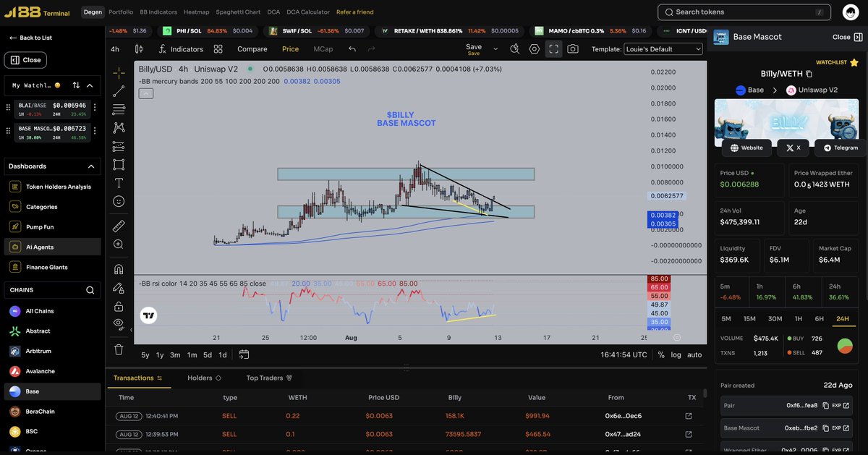Select the ruler measure tool

(x=119, y=226)
